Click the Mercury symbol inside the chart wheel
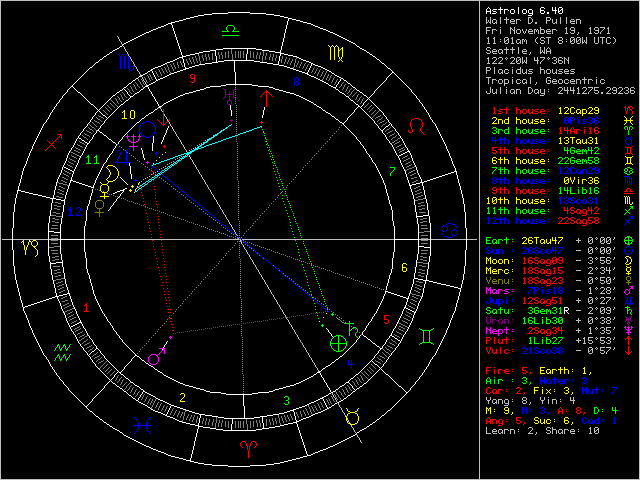The height and width of the screenshot is (480, 640). [104, 190]
